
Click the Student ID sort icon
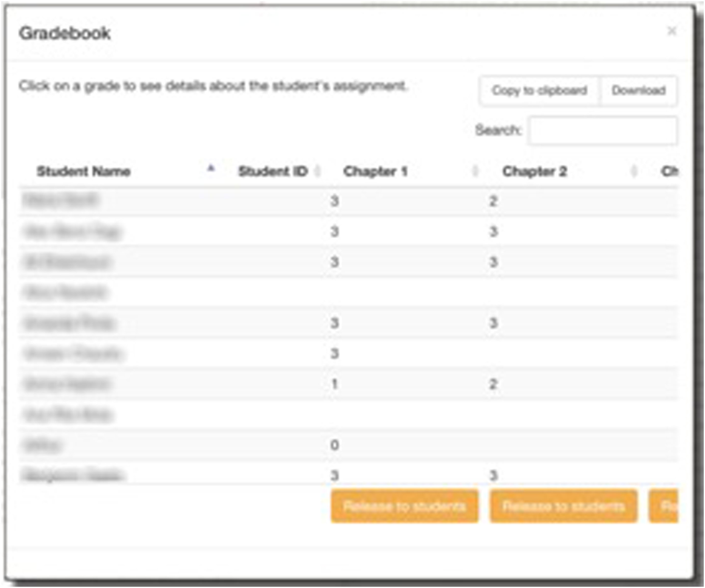click(317, 171)
